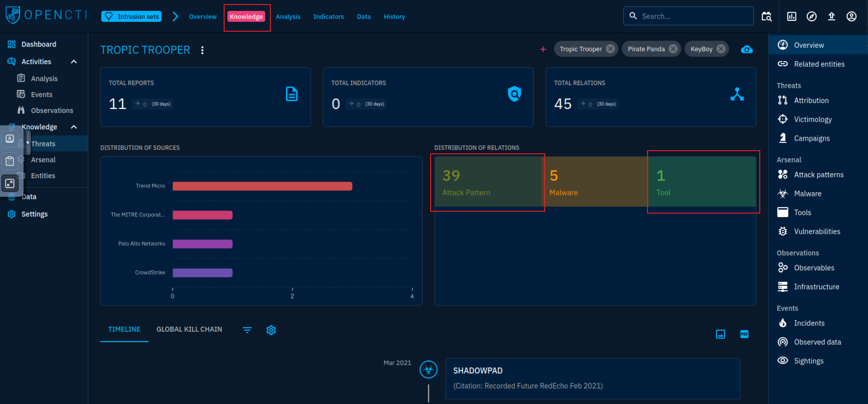Remove the Tropic Trooper alias chip
This screenshot has width=868, height=404.
610,49
